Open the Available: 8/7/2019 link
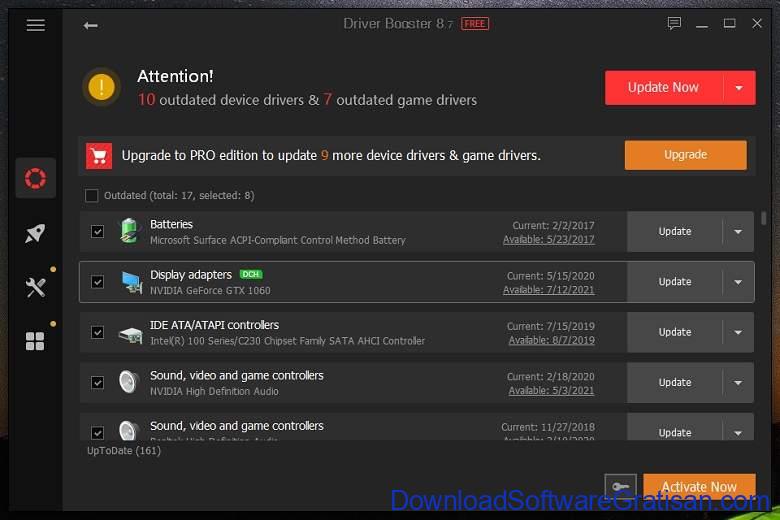Screen dimensions: 780x520 click(551, 340)
